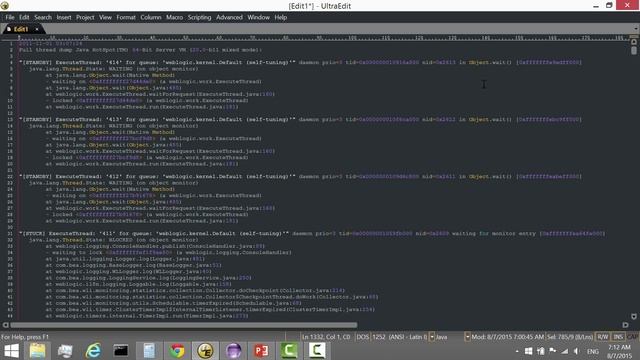Open Internet Explorer from the taskbar
This screenshot has height=360, width=640.
pos(93,351)
